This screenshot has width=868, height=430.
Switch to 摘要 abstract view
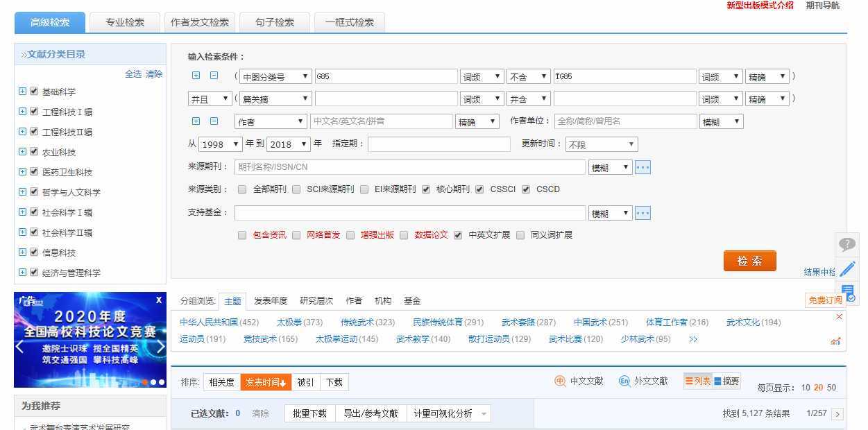point(726,381)
